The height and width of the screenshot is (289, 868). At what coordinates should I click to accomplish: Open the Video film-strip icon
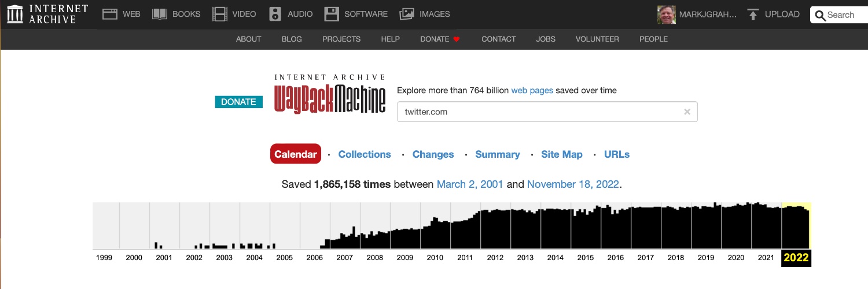tap(220, 14)
